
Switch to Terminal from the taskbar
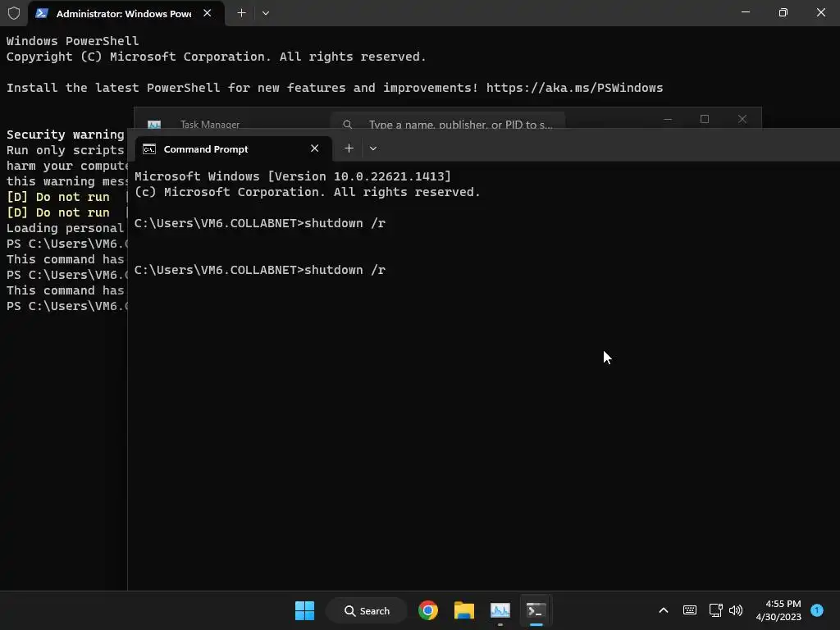tap(536, 610)
